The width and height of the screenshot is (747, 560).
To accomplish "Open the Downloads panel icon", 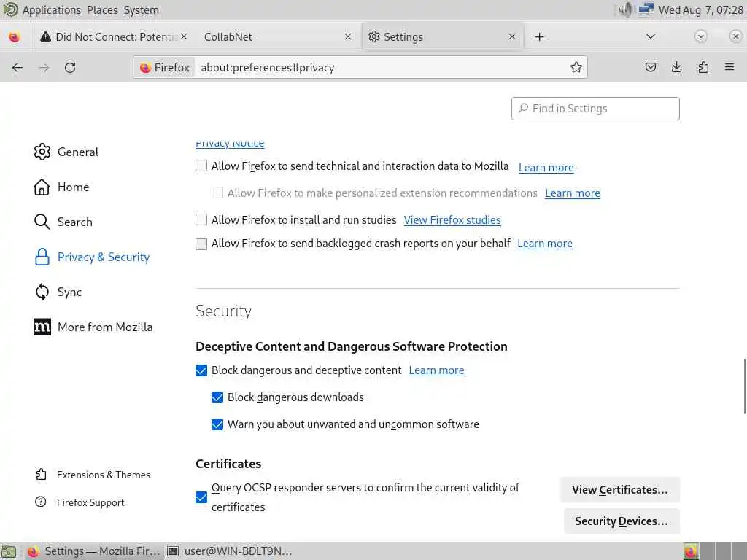I will (677, 68).
